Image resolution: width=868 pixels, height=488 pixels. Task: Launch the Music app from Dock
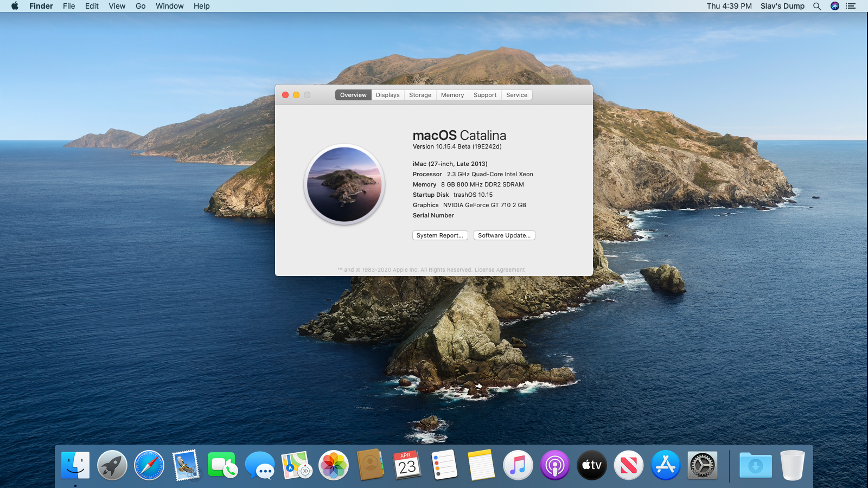tap(518, 465)
